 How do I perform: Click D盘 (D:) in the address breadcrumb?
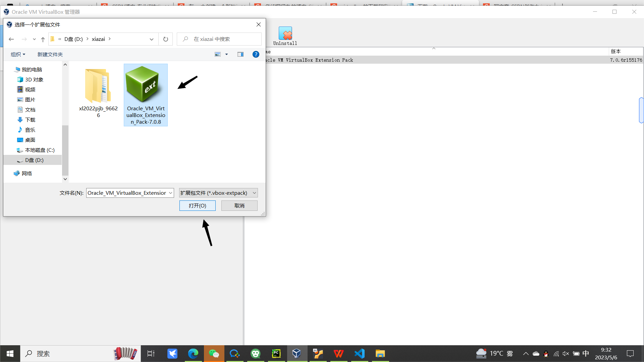click(73, 39)
